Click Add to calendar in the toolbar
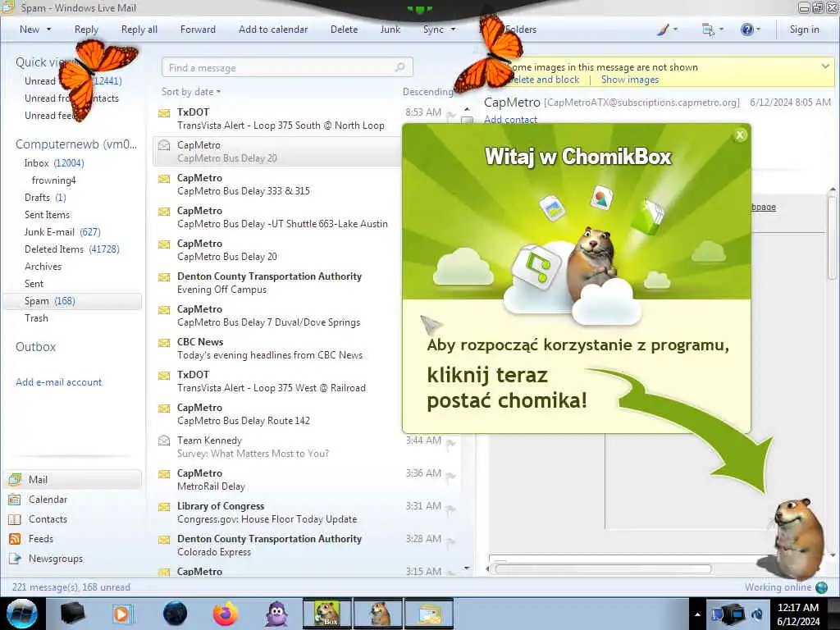This screenshot has width=840, height=630. point(273,30)
